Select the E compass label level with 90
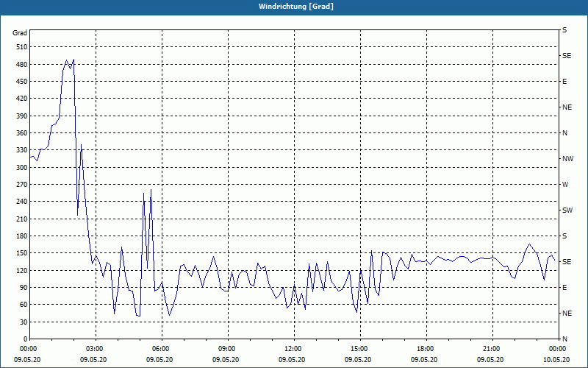588x368 pixels. pos(564,288)
